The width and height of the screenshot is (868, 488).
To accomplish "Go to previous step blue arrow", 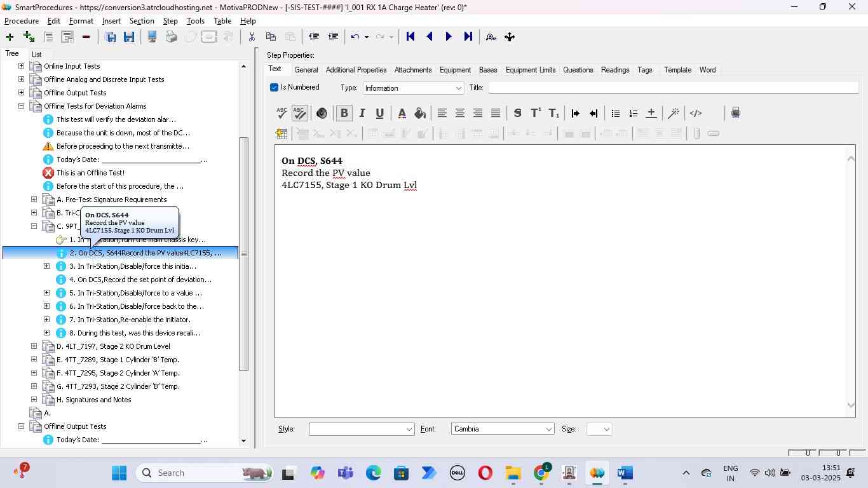I will [430, 37].
